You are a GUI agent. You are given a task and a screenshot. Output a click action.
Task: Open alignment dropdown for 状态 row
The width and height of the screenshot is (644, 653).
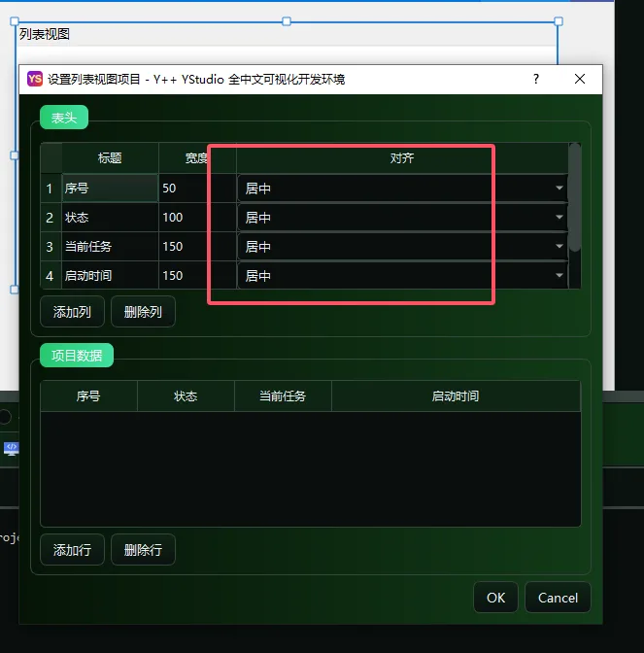[x=402, y=218]
